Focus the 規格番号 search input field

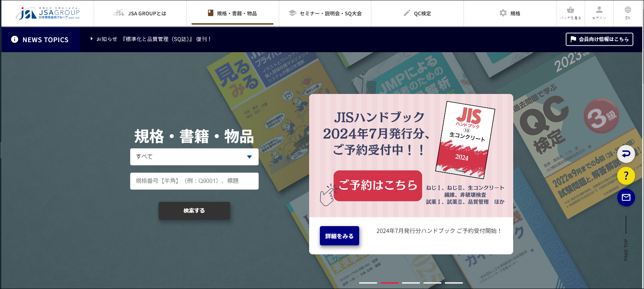pyautogui.click(x=194, y=181)
